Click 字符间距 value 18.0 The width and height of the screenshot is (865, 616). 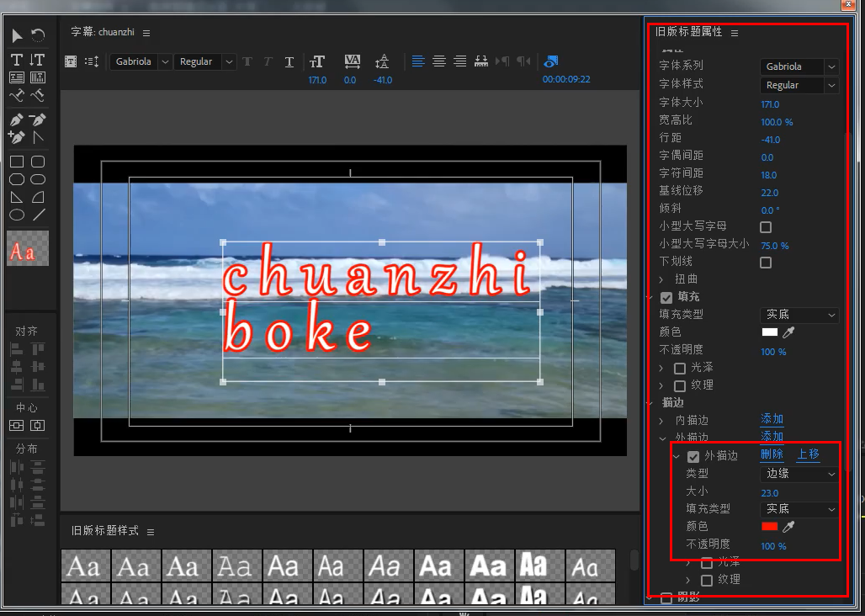click(768, 175)
